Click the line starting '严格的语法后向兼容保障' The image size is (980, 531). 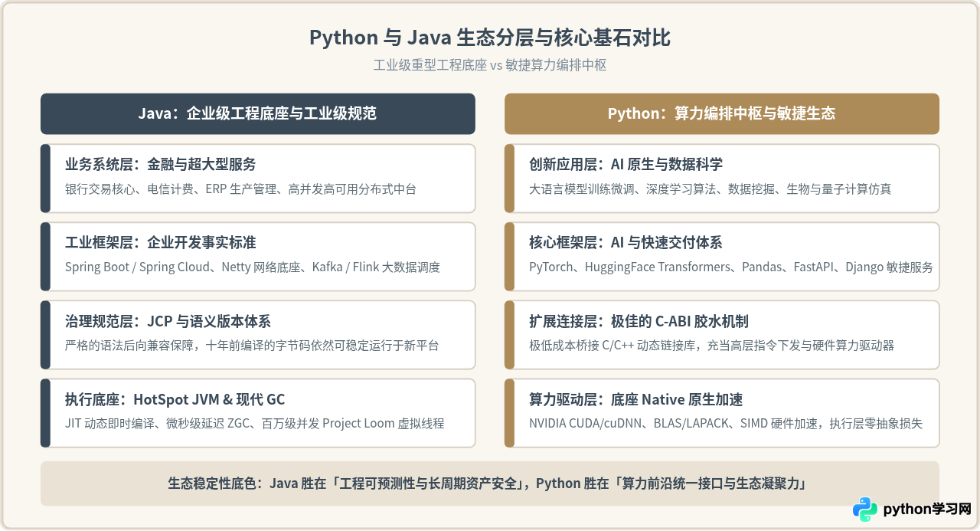(x=252, y=345)
